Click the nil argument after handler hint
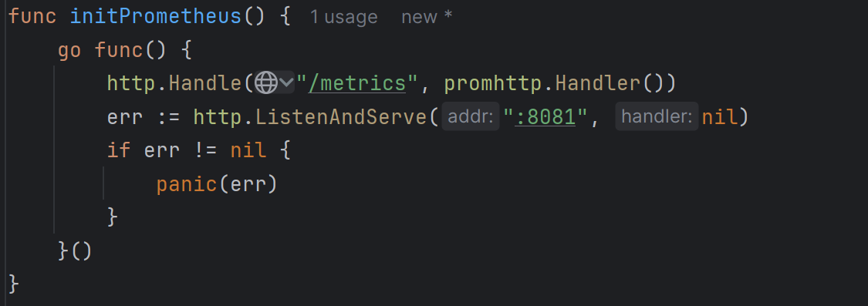 pyautogui.click(x=720, y=117)
